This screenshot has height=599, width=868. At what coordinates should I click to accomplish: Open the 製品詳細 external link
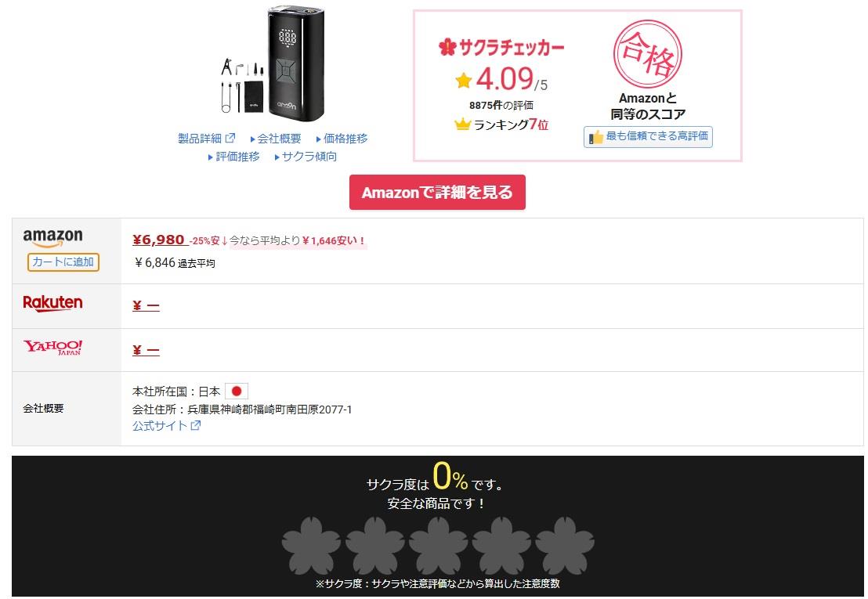point(206,139)
